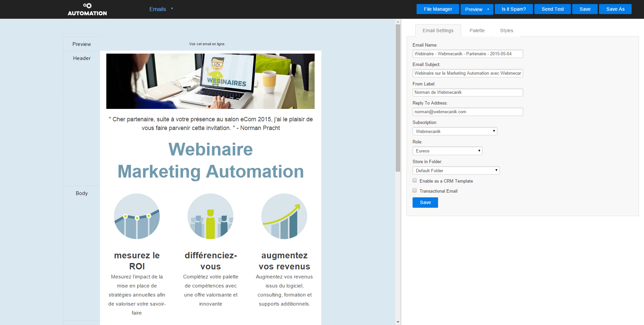Switch to the Styles tab

tap(506, 30)
